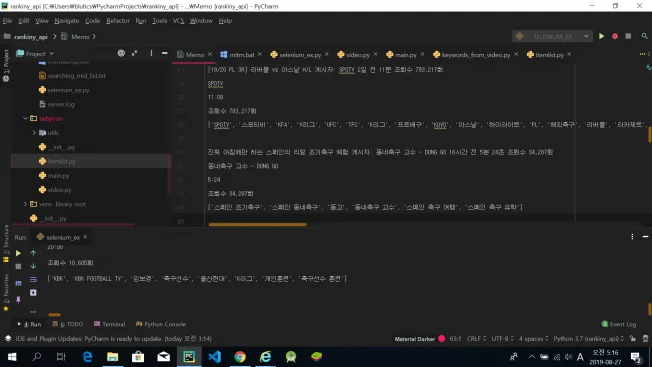Close the selenium_ex run tab
Screen dimensions: 652x367
click(x=85, y=237)
